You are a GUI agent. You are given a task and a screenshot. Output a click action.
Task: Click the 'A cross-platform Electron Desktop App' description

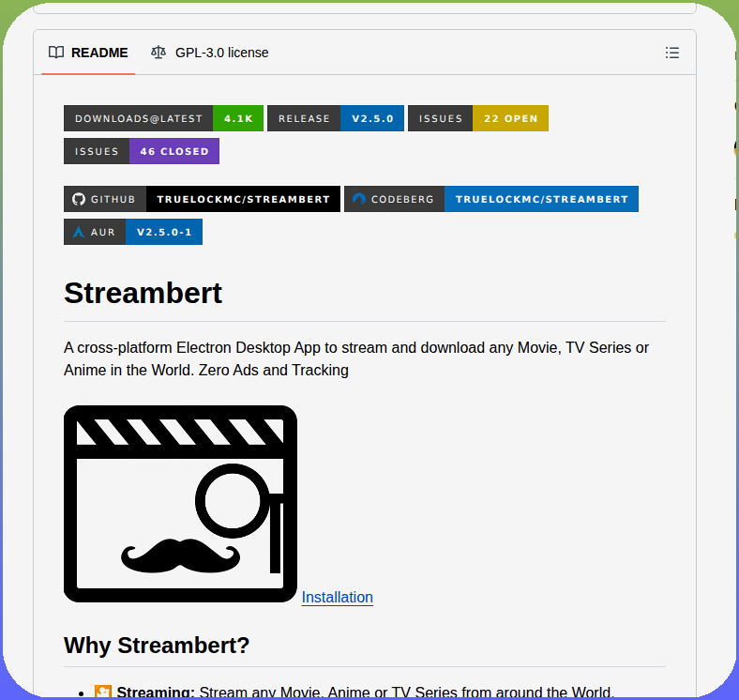coord(356,359)
